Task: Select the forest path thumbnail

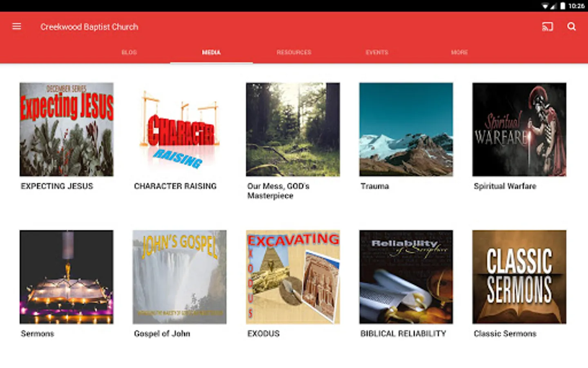Action: coord(293,130)
